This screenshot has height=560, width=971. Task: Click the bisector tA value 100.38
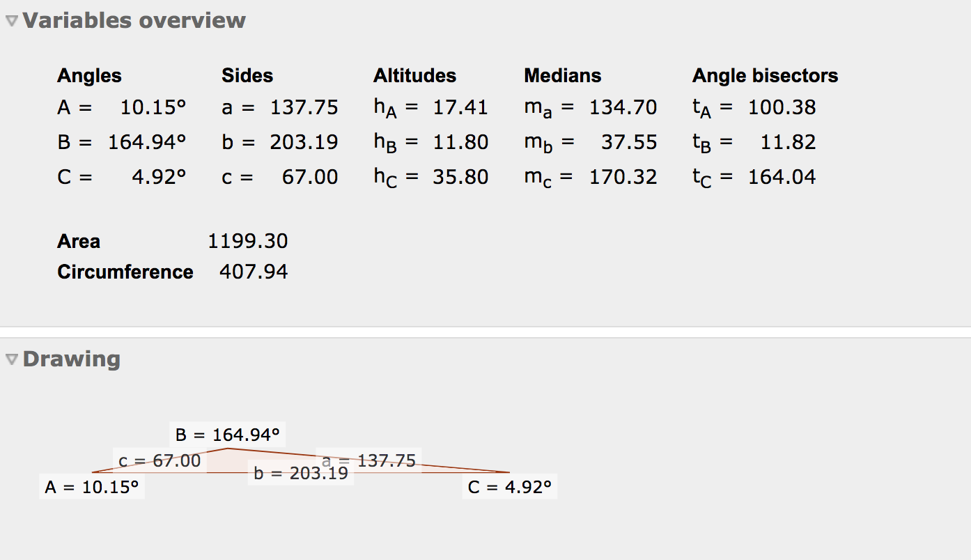pyautogui.click(x=782, y=107)
